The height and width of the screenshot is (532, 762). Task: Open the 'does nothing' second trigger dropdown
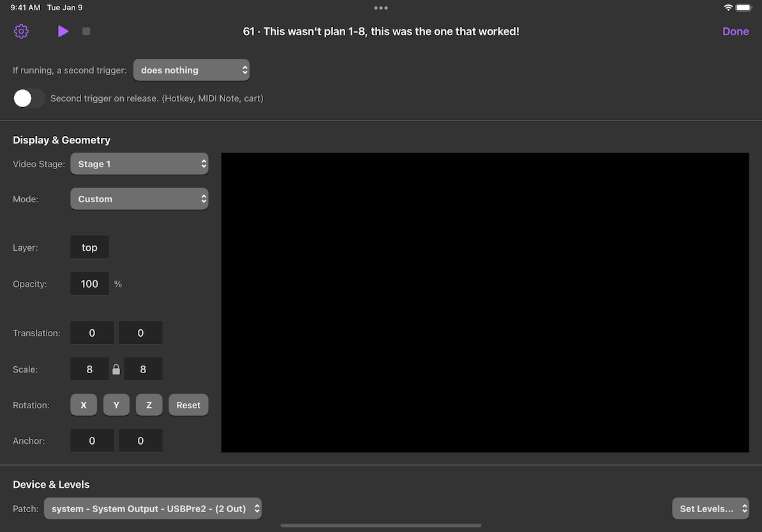click(x=191, y=70)
